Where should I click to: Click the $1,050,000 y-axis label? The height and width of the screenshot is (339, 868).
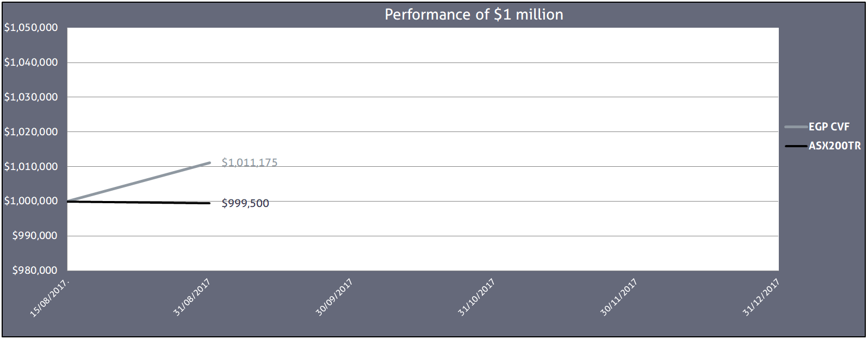pyautogui.click(x=31, y=28)
